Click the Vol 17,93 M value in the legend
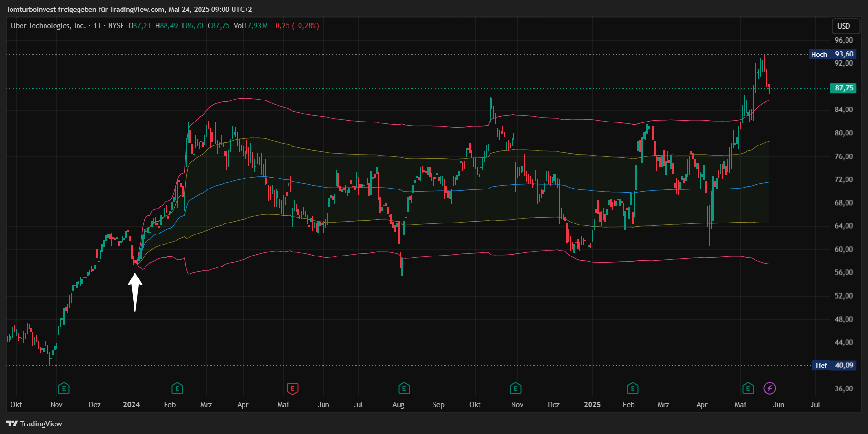This screenshot has width=868, height=434. tap(251, 26)
